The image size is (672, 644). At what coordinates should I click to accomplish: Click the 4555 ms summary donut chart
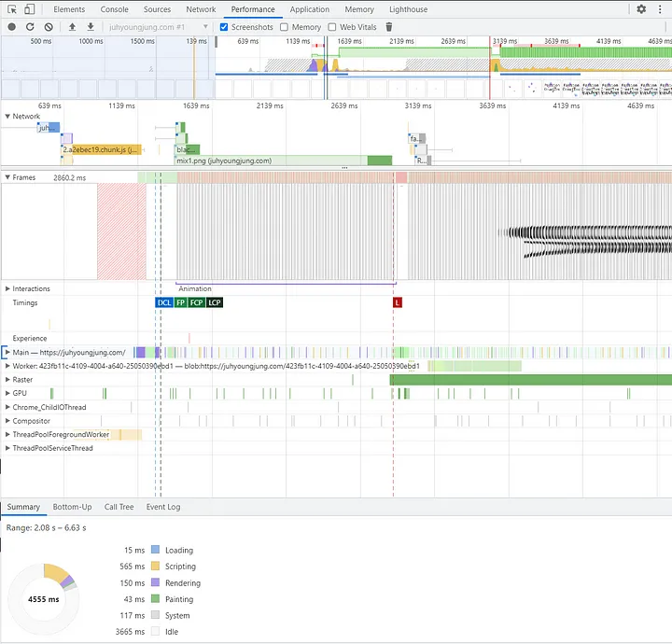pyautogui.click(x=44, y=599)
